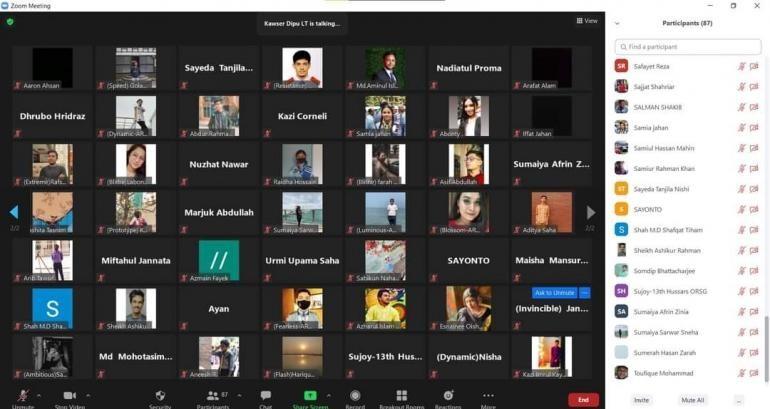Start recording with the Record icon
This screenshot has width=770, height=409.
(x=355, y=396)
